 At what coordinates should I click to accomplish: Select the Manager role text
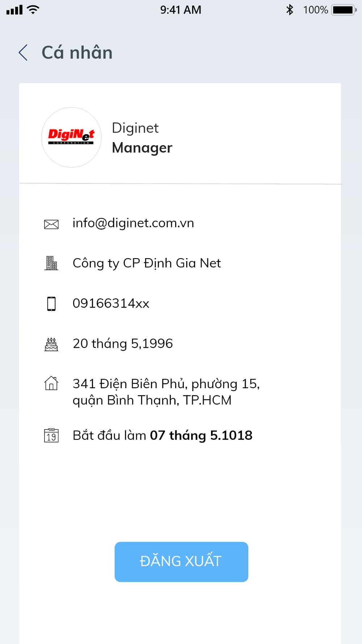[142, 148]
